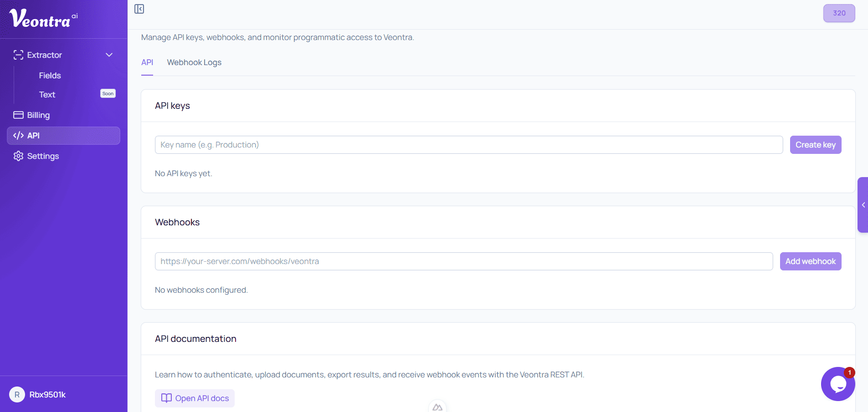This screenshot has width=868, height=412.
Task: Switch to the Webhook Logs tab
Action: tap(194, 63)
